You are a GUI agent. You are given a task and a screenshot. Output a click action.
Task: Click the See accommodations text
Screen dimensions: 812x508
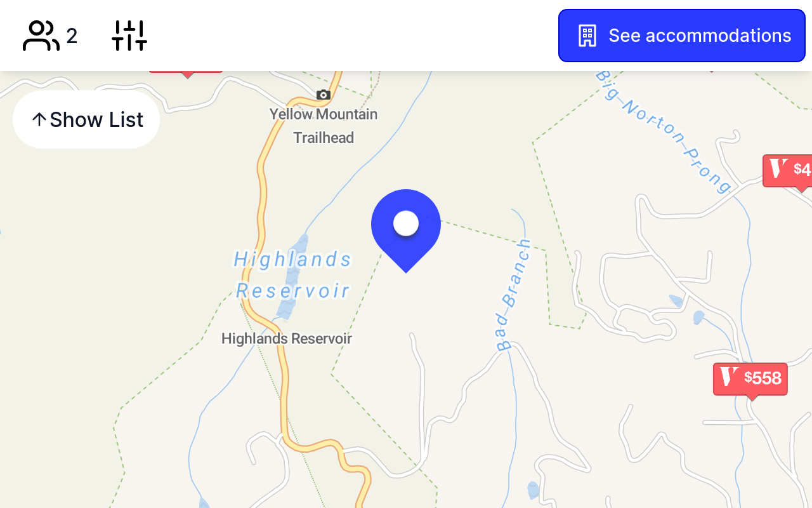pos(700,36)
